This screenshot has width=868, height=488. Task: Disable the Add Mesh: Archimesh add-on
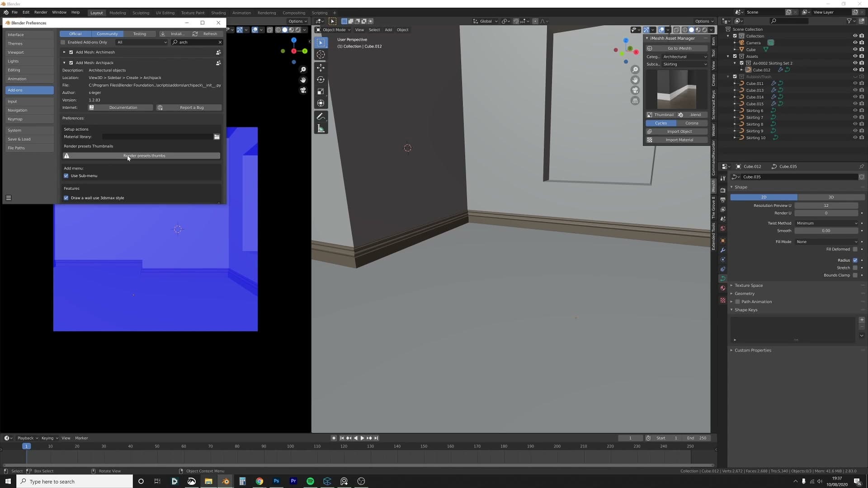click(71, 52)
